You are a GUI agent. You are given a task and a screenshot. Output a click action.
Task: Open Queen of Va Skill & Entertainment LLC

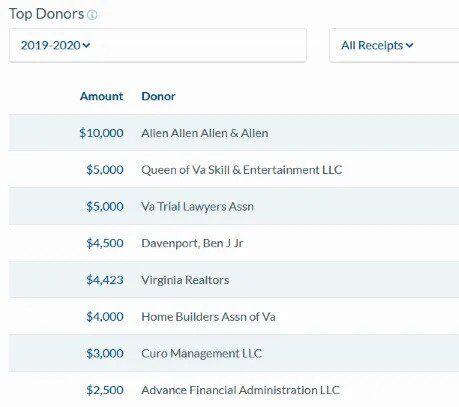(x=242, y=170)
